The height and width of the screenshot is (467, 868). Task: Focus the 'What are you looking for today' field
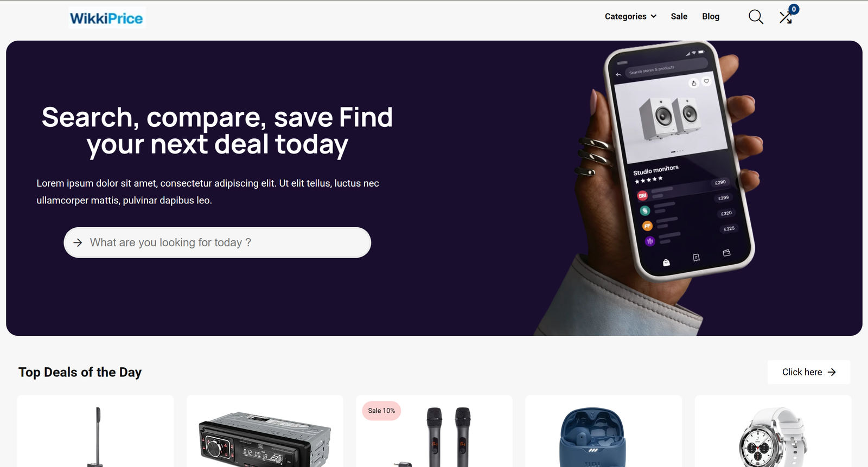click(218, 242)
